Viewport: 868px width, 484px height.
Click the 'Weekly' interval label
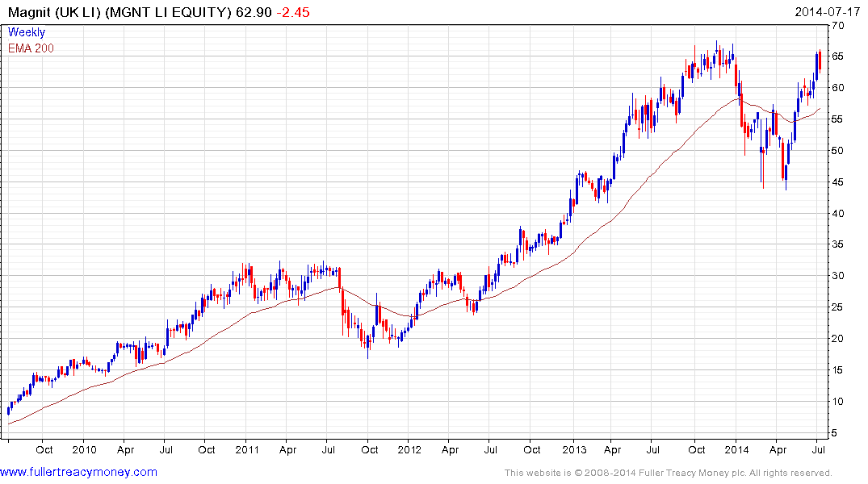point(27,32)
